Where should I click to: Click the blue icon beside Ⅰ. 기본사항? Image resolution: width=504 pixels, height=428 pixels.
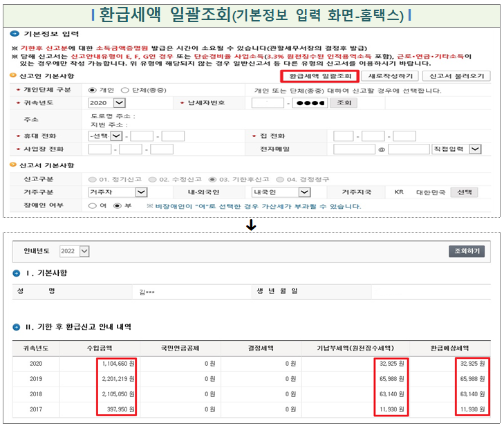(x=16, y=273)
